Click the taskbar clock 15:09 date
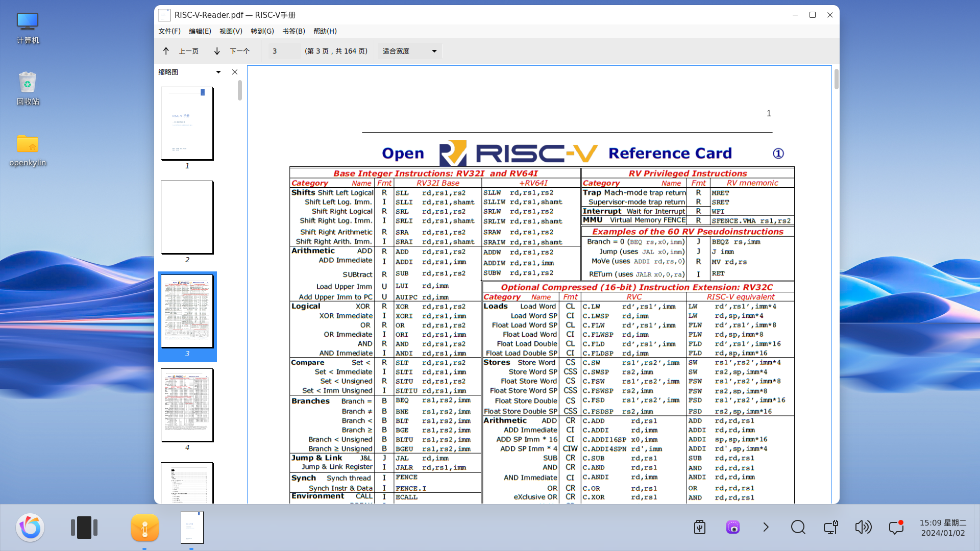980x551 pixels. click(x=943, y=528)
